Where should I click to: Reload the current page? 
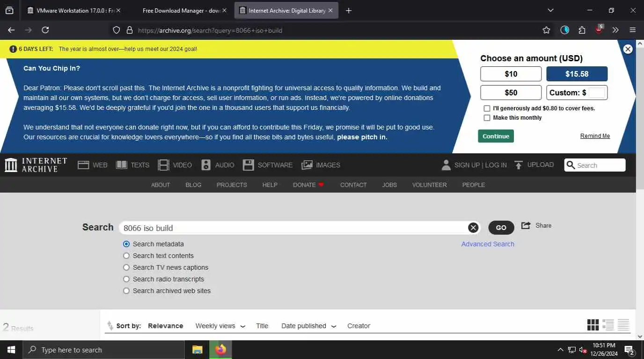coord(45,30)
